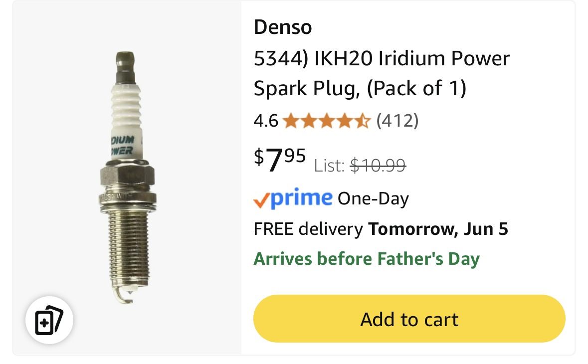Click the Denso brand name
The width and height of the screenshot is (588, 364).
coord(283,27)
